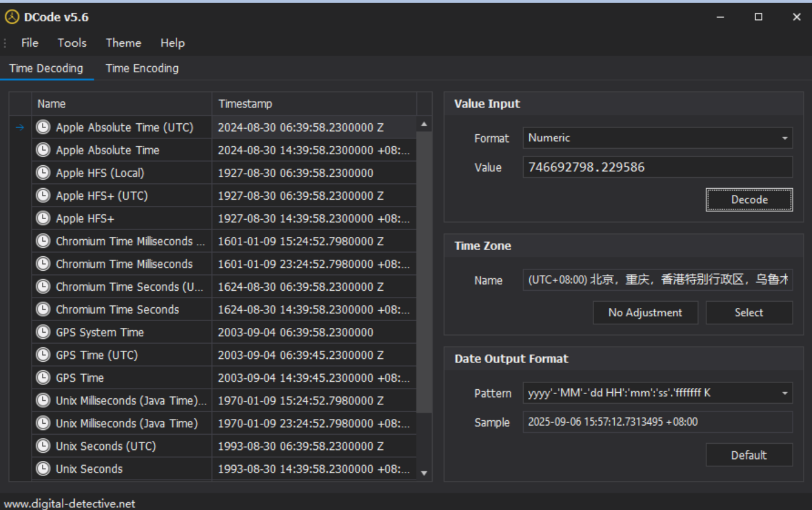Click timestamp 2024-08-30 06:39:58.2300000 Z
Viewport: 812px width, 510px height.
coord(300,127)
